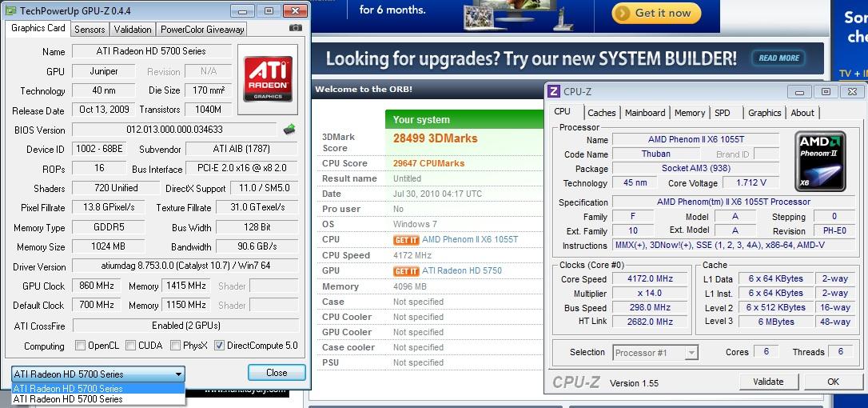Click the Shaders 720 Unified field
This screenshot has height=408, width=868.
coord(116,188)
